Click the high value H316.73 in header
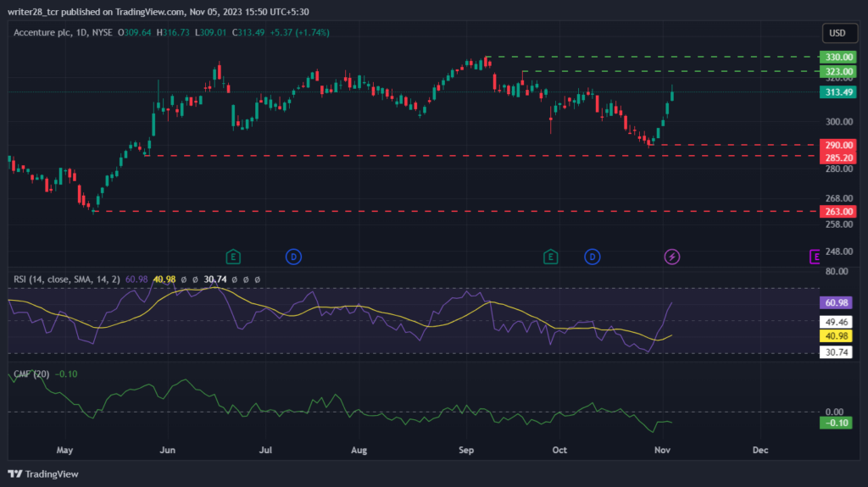The height and width of the screenshot is (487, 868). [x=173, y=33]
